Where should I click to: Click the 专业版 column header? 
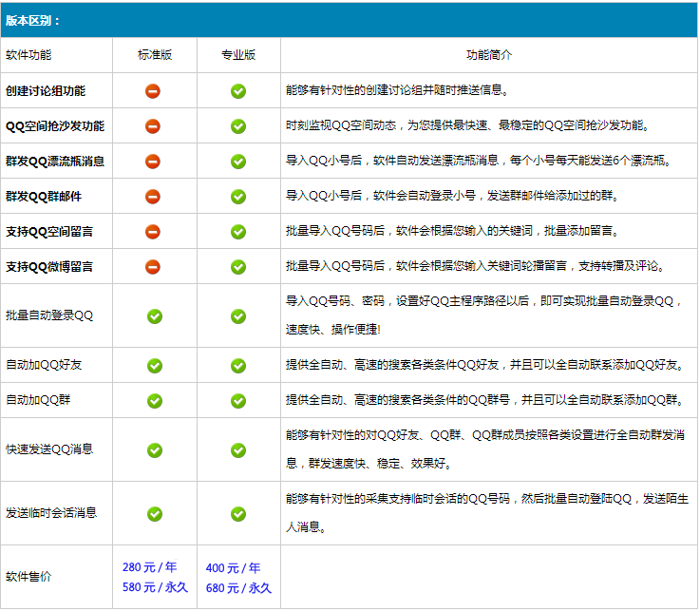[x=238, y=55]
